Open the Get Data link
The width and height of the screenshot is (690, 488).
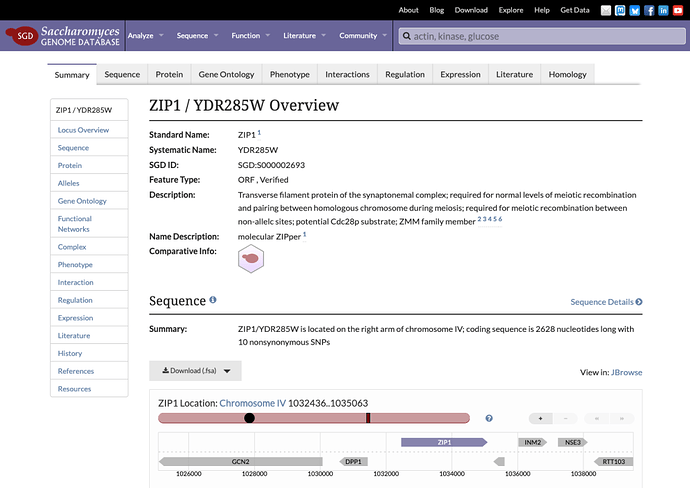click(x=575, y=10)
